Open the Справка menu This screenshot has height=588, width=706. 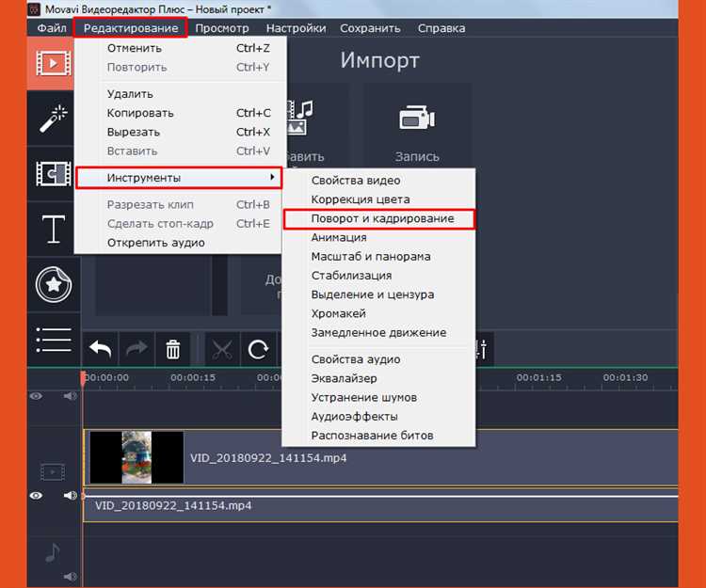coord(441,28)
